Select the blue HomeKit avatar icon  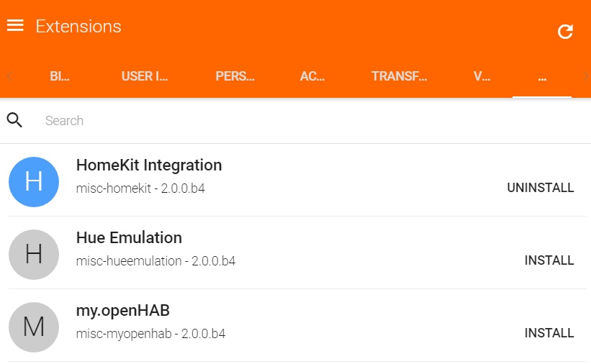point(34,181)
